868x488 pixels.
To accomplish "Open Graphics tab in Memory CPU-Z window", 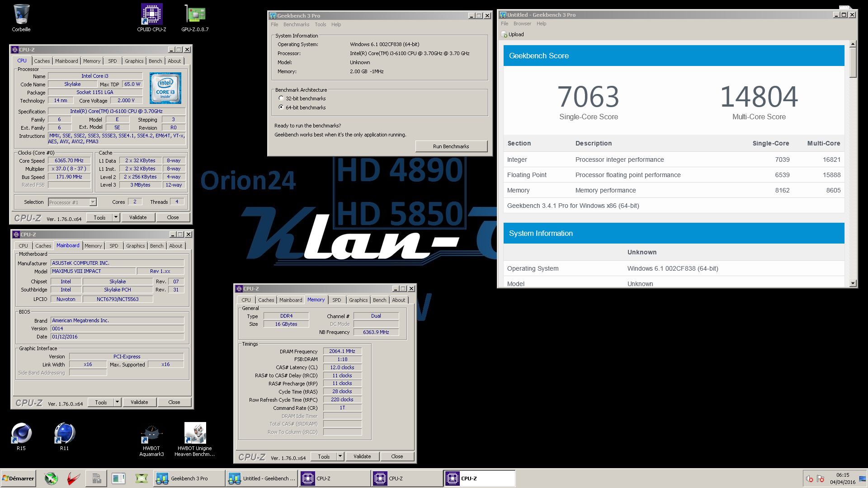I will click(x=358, y=300).
